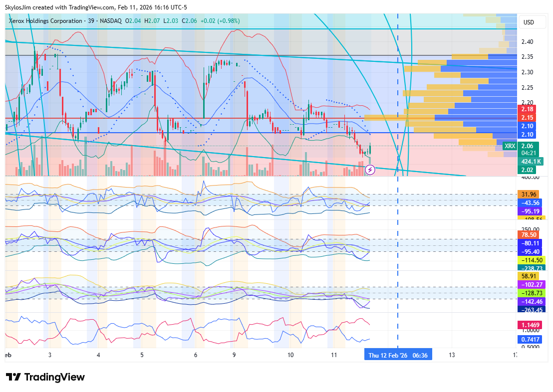Click the XRX symbol badge on price axis
Screen dimensions: 553x392
click(x=509, y=146)
